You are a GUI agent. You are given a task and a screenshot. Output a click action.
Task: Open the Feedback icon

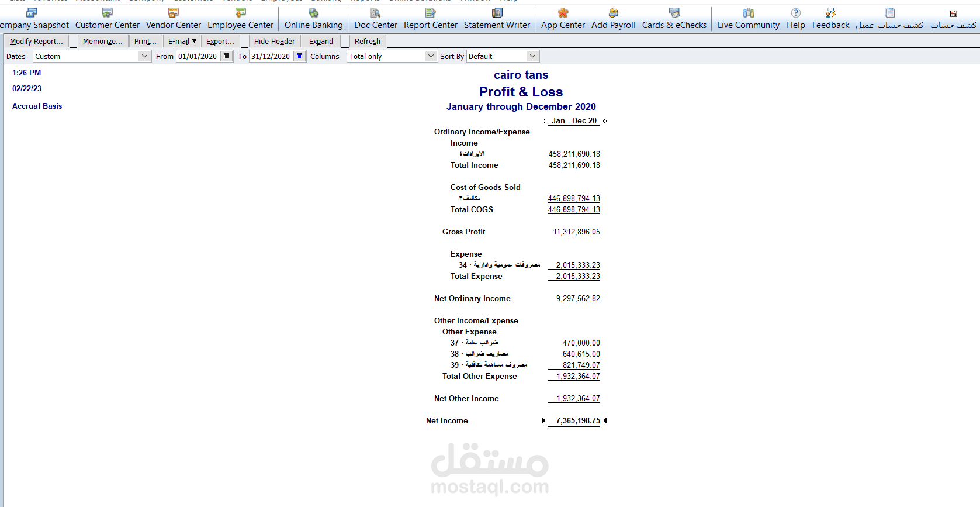(831, 13)
